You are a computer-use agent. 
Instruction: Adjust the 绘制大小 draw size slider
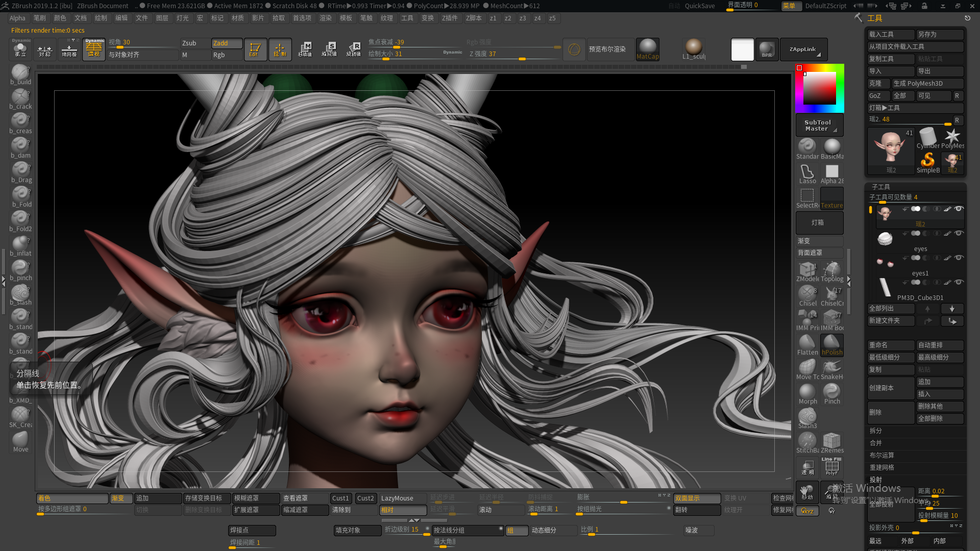click(414, 54)
